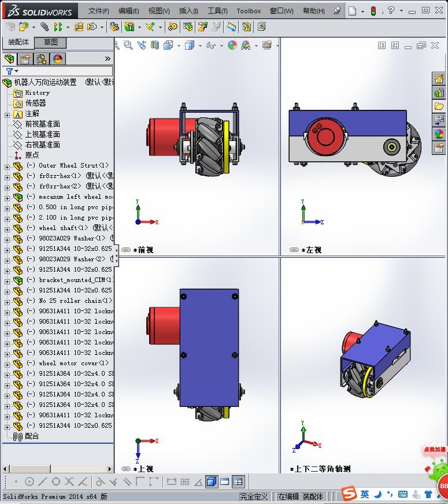Viewport: 448px width, 504px height.
Task: Expand the Outer Wheel Strut<1> node
Action: click(7, 167)
